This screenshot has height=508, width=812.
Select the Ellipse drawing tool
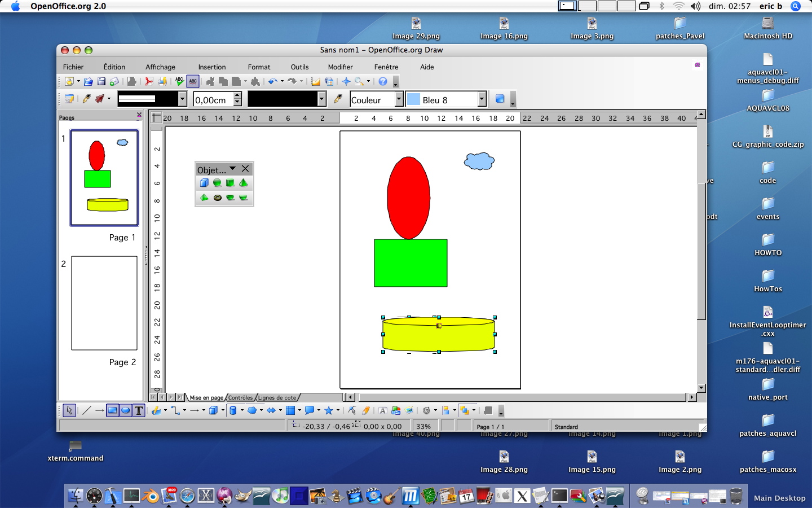(x=125, y=410)
